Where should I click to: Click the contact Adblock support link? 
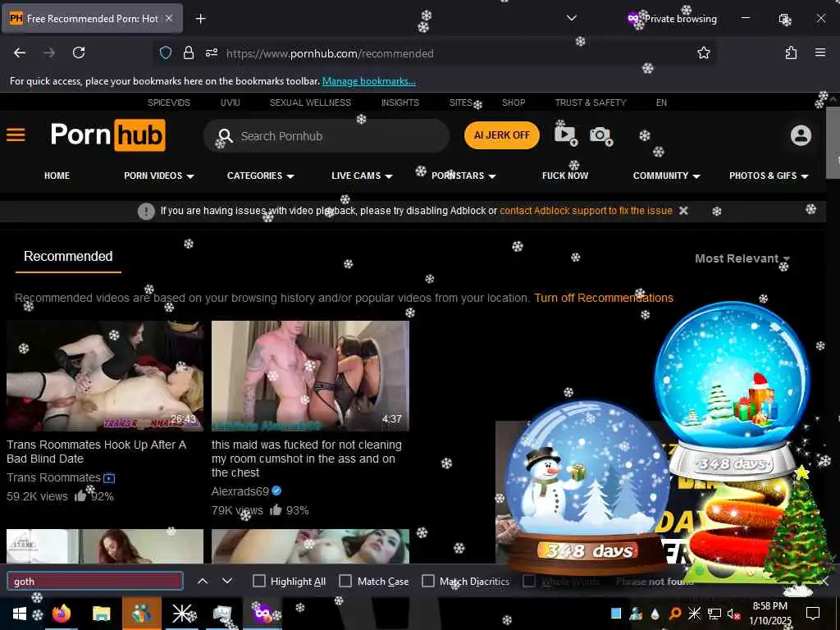point(586,211)
